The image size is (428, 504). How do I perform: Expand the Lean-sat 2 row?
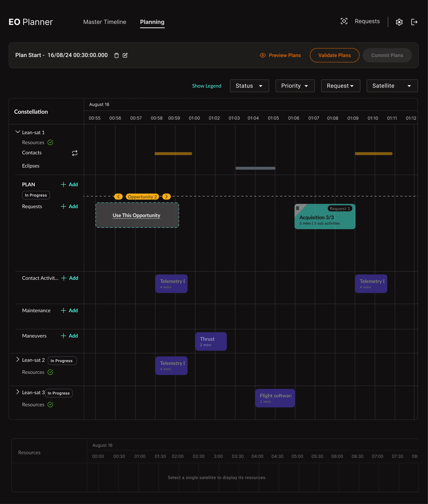[x=17, y=360]
